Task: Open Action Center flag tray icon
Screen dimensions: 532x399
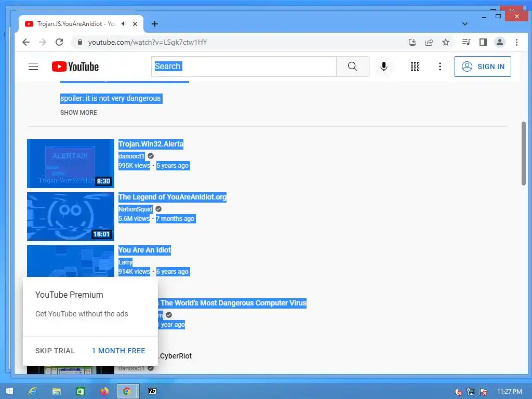Action: pos(483,392)
